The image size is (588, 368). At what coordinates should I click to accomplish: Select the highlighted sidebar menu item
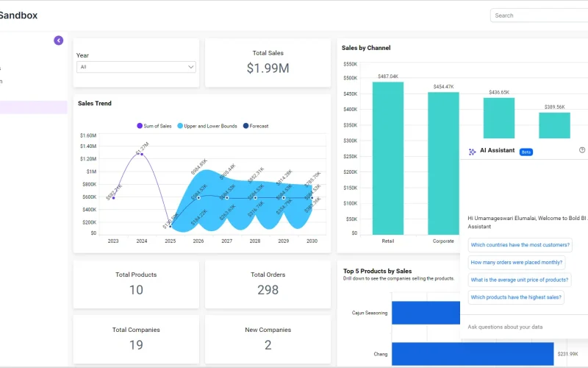[x=33, y=107]
